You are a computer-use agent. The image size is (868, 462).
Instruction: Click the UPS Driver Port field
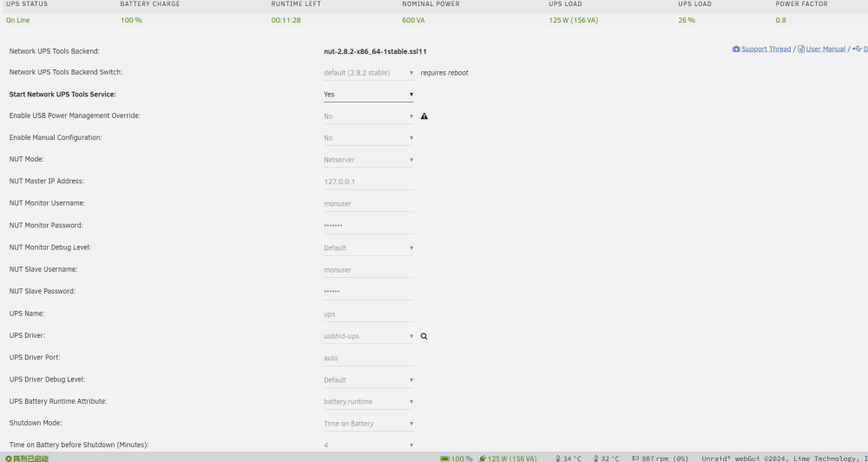pyautogui.click(x=369, y=358)
